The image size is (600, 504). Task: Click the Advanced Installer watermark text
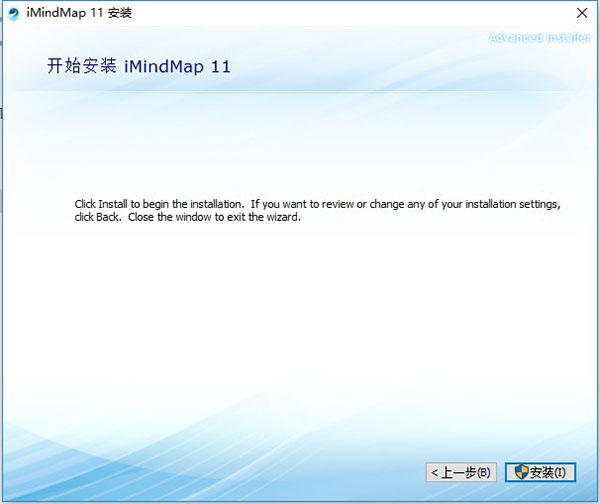click(x=540, y=37)
